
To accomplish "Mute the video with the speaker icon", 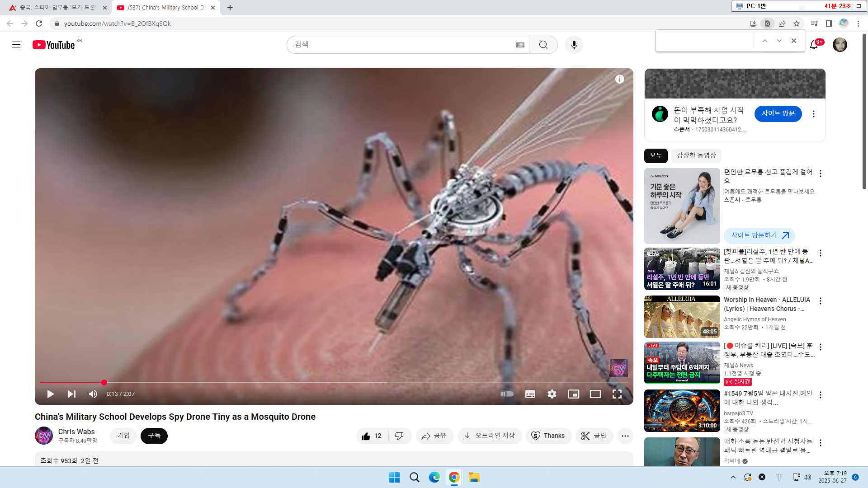I will [x=93, y=394].
